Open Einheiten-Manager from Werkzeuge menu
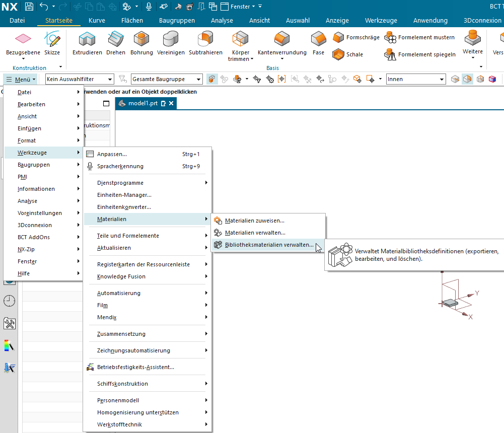This screenshot has height=433, width=504. [x=124, y=195]
